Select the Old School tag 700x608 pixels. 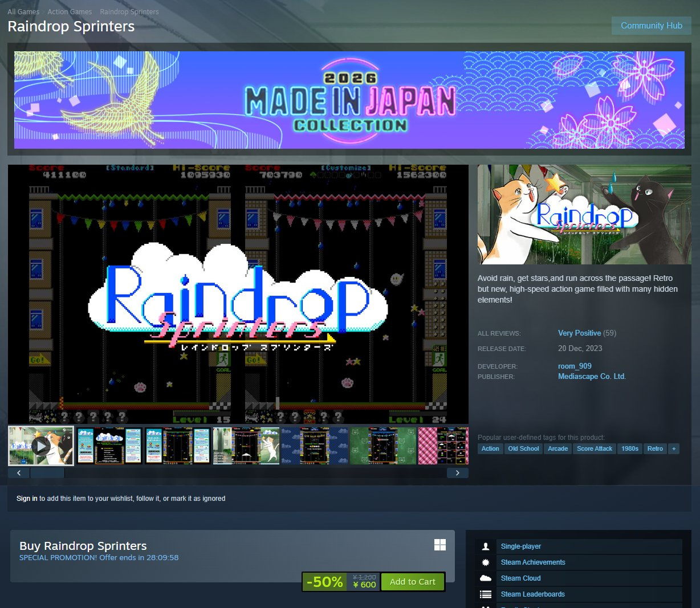pyautogui.click(x=523, y=448)
